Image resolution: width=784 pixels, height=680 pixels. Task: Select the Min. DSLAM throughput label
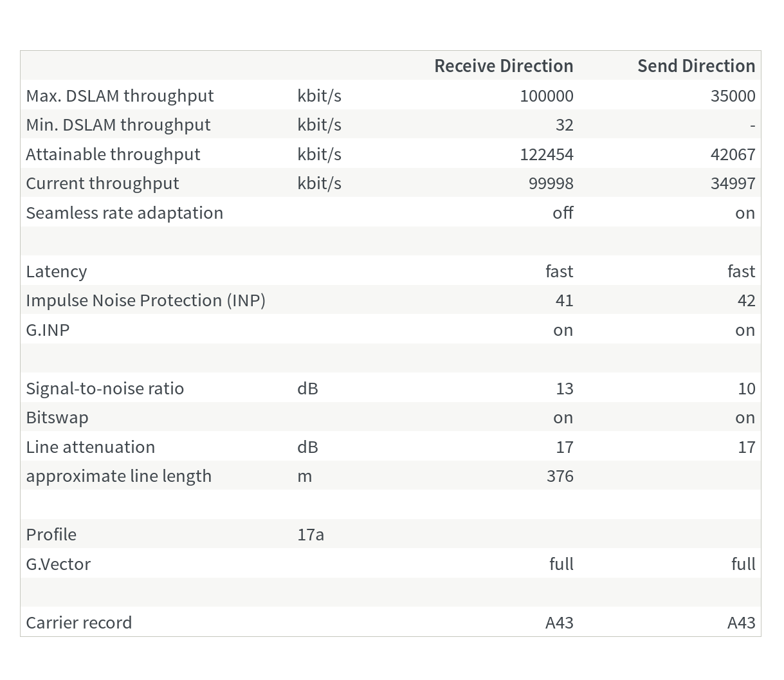118,125
